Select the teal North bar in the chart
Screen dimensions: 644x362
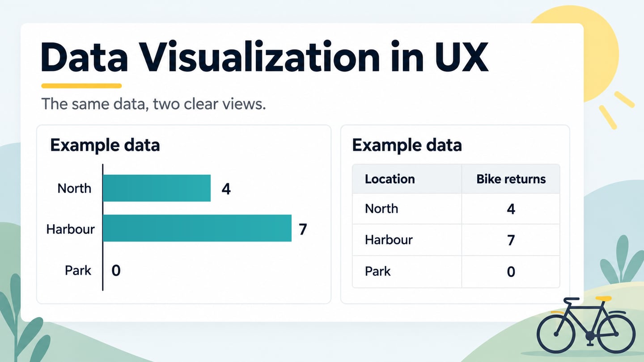coord(157,188)
